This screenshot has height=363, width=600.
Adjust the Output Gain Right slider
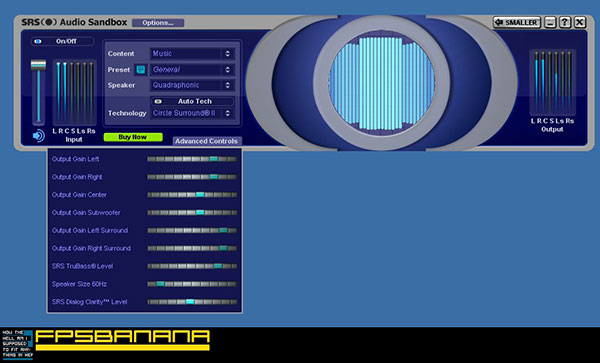pos(192,177)
